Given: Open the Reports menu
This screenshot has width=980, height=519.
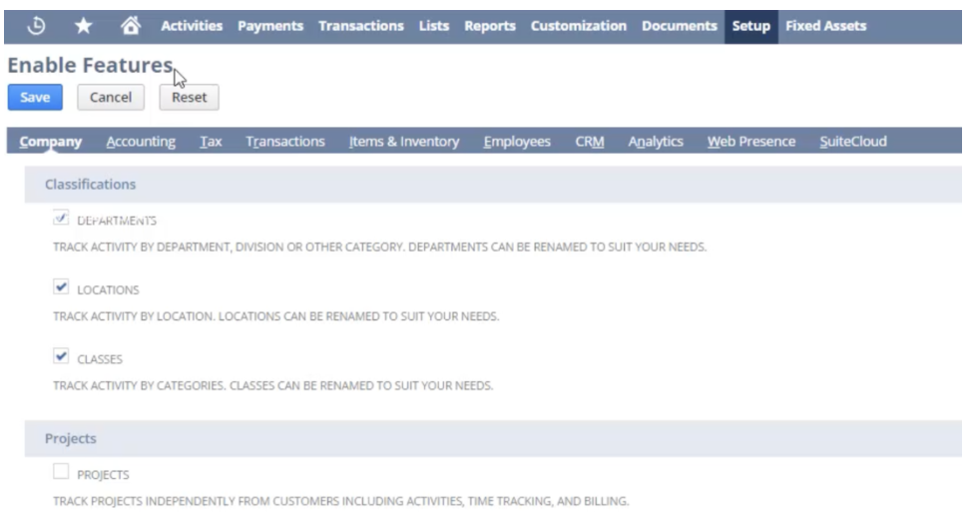Looking at the screenshot, I should pos(489,26).
